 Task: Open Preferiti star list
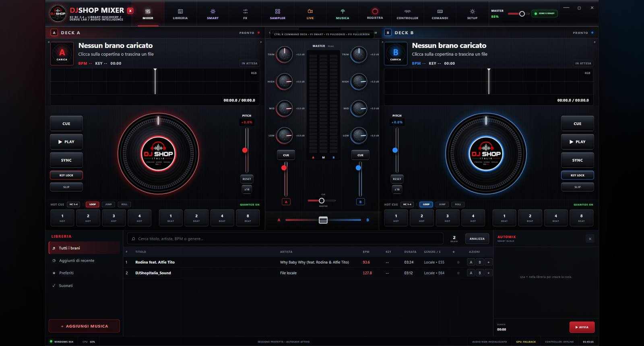(x=84, y=273)
